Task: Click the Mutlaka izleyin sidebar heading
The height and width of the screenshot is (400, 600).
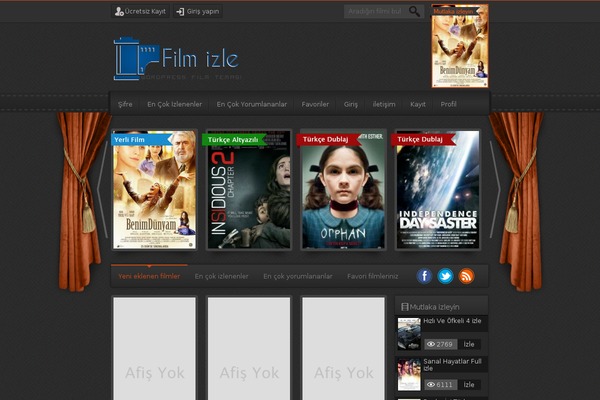Action: tap(434, 307)
